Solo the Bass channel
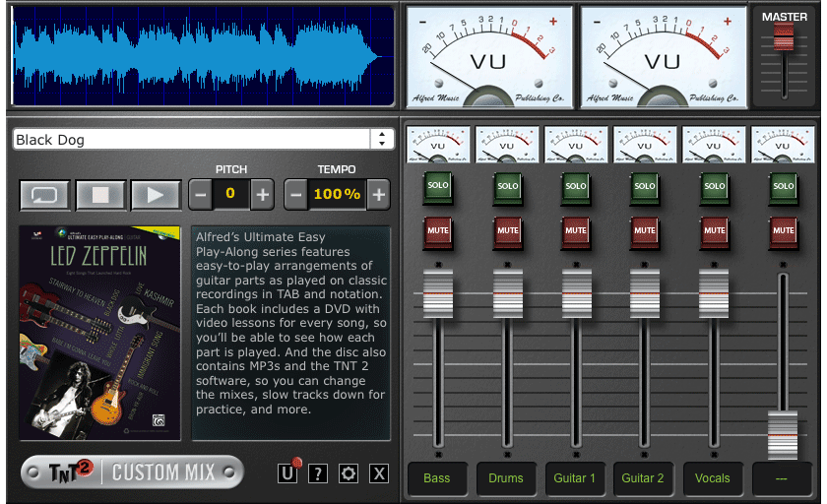The image size is (827, 504). [x=437, y=186]
